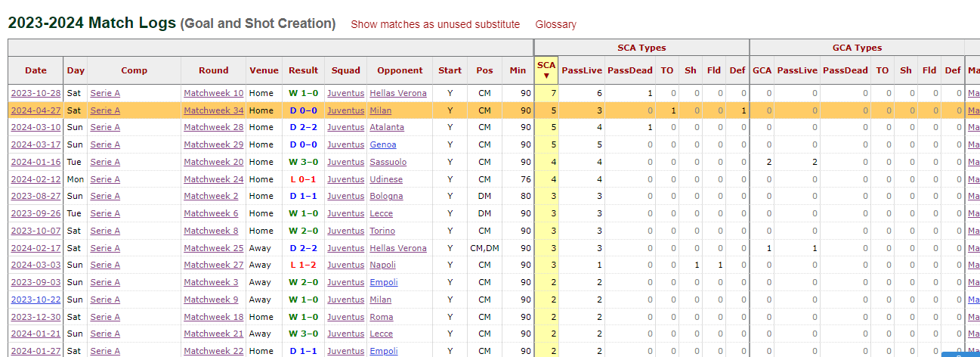Open the Juventus squad link in the Sassuolo row
This screenshot has width=980, height=357.
pos(345,162)
